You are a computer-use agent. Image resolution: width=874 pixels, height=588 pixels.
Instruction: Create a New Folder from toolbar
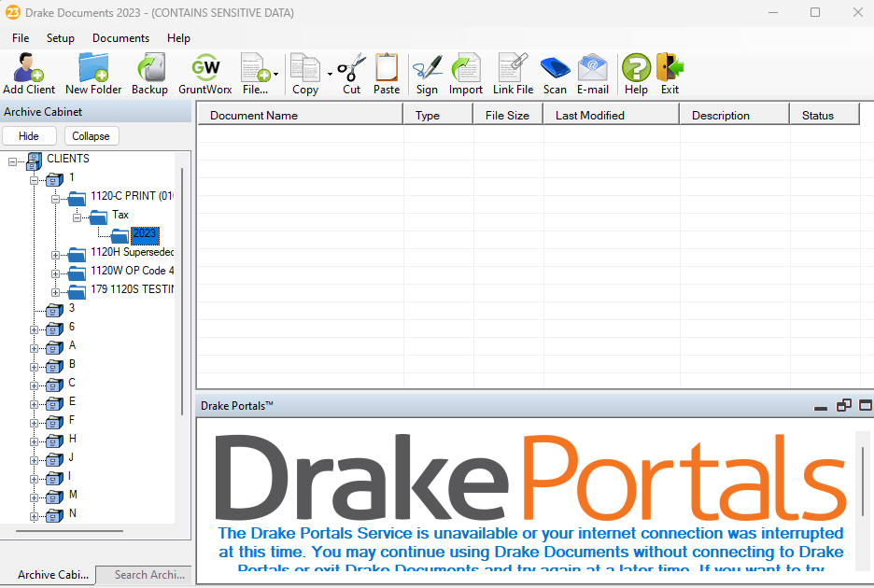(93, 74)
